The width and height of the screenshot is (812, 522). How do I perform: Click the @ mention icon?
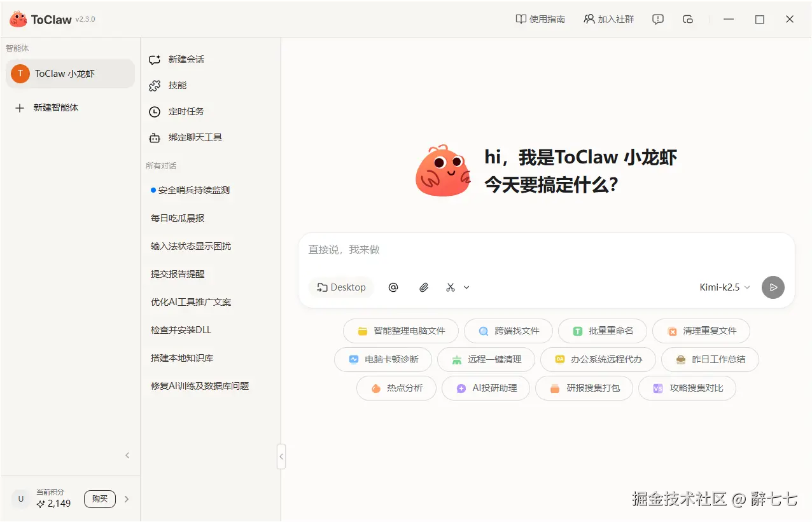[x=393, y=287]
